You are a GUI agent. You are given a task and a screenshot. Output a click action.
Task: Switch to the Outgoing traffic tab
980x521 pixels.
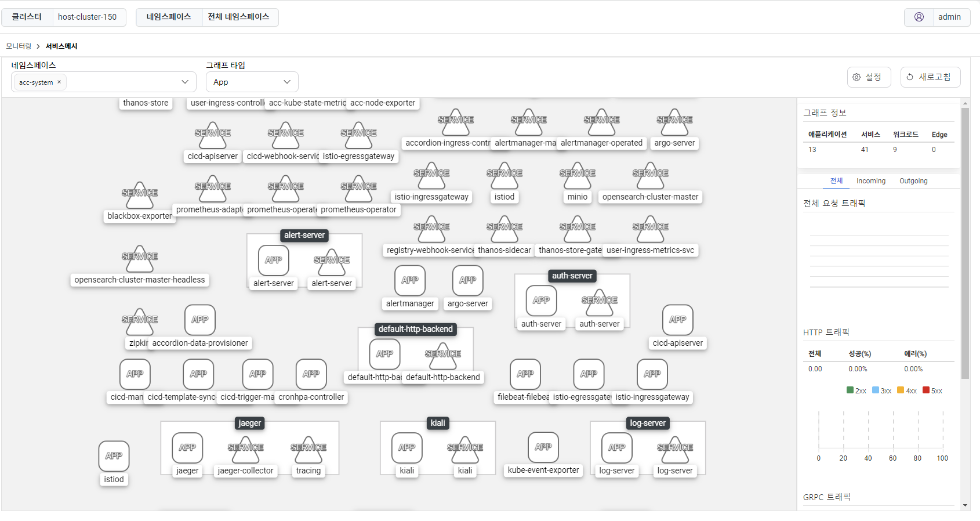pos(913,181)
